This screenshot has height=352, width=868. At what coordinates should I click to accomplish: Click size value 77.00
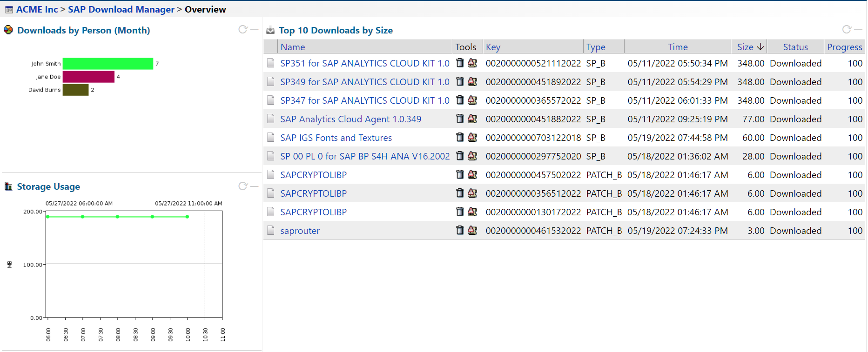coord(753,119)
